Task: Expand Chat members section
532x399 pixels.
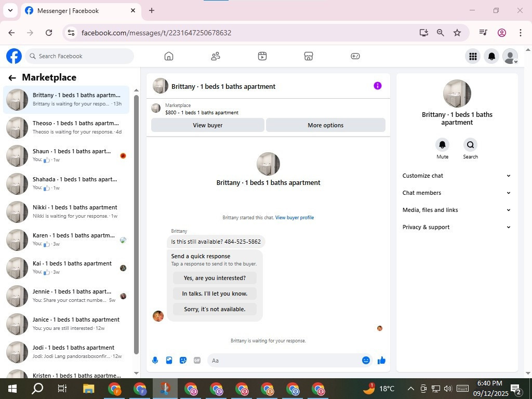Action: pos(457,193)
